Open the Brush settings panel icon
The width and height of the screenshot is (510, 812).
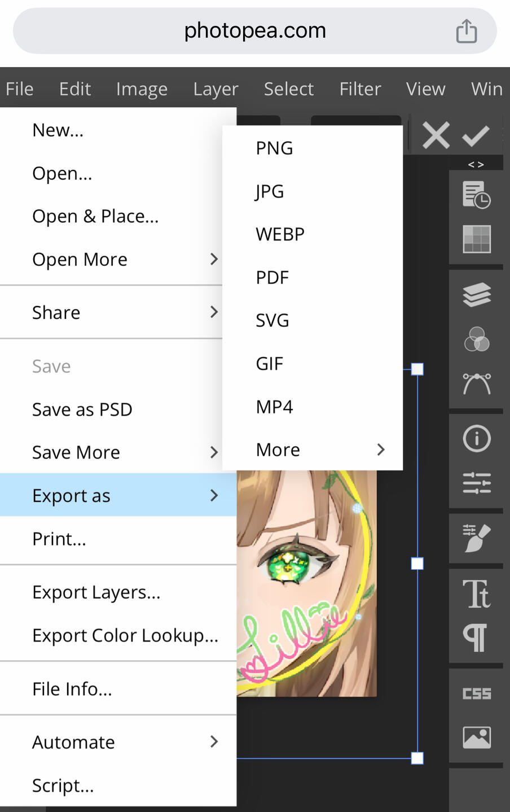[477, 539]
